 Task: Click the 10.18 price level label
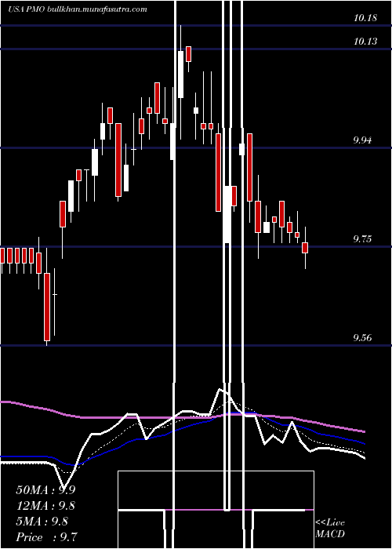[365, 18]
